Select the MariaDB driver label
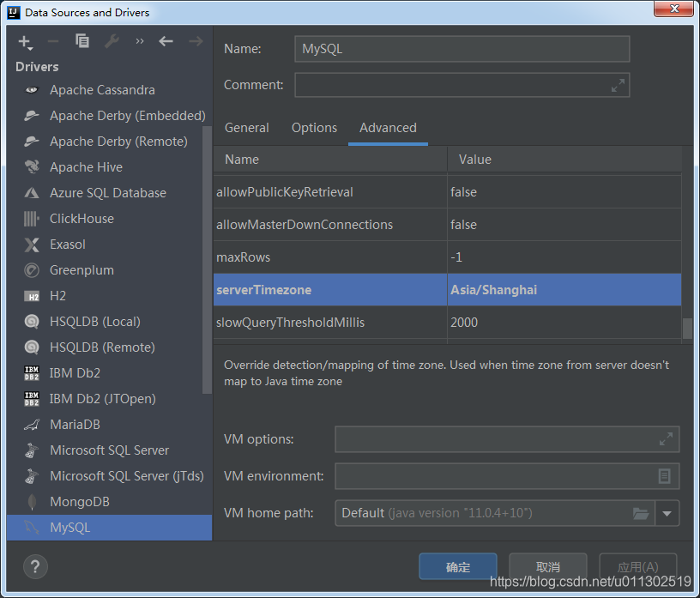This screenshot has width=700, height=598. tap(75, 425)
